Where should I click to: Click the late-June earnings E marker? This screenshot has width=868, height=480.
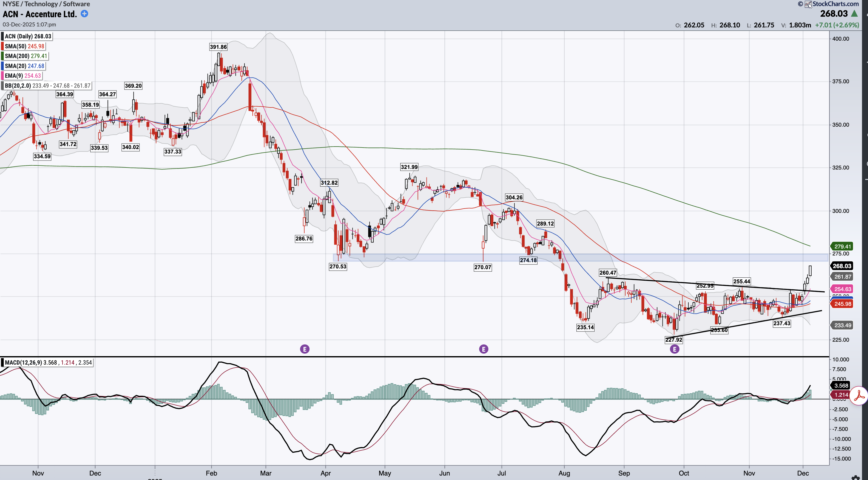(x=484, y=349)
